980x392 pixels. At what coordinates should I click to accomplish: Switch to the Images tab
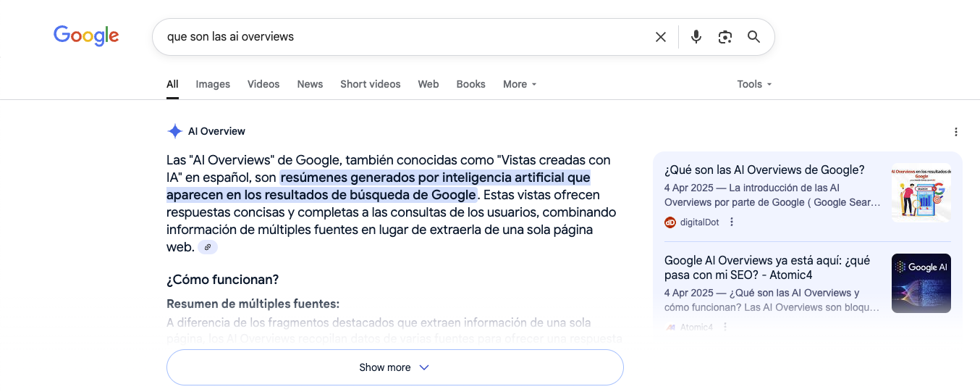point(213,84)
